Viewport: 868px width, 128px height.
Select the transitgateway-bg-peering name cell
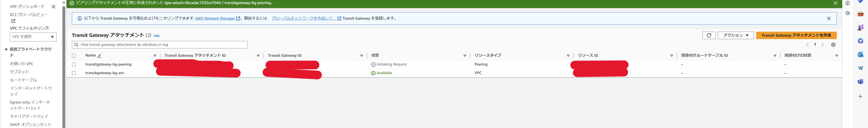[108, 64]
